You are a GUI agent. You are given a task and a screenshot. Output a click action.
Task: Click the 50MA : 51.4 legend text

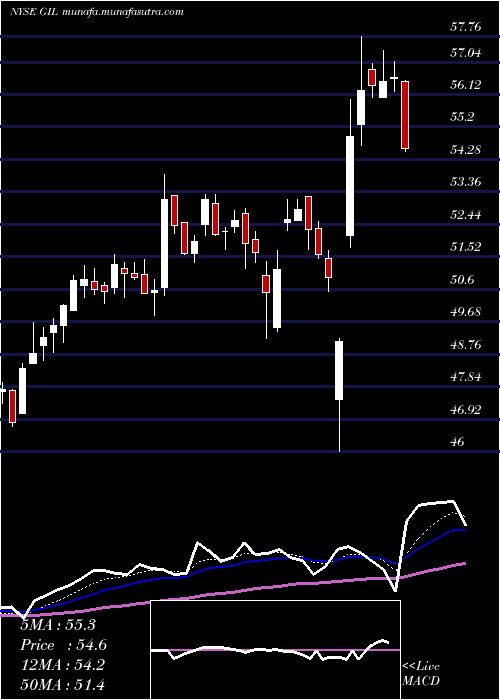63,684
